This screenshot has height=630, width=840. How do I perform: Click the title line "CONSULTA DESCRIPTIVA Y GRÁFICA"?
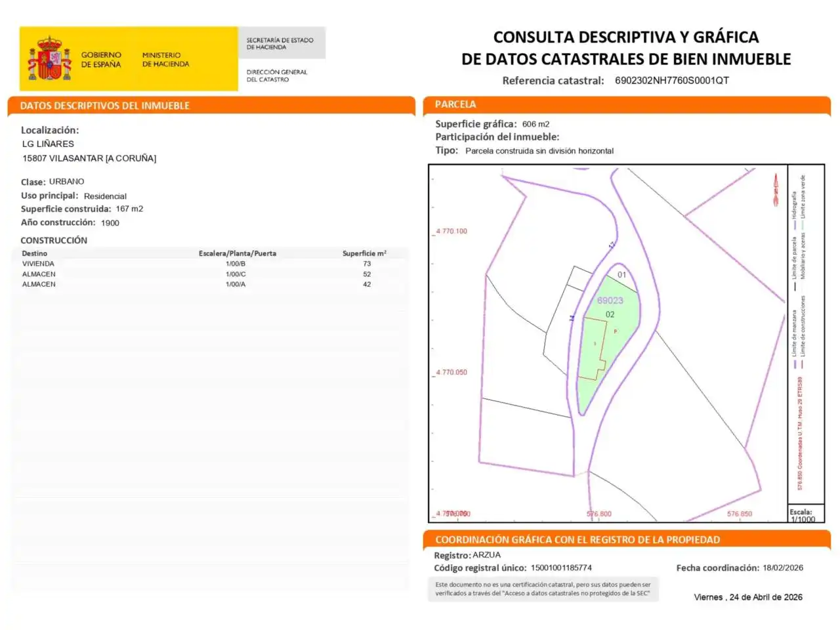(x=626, y=37)
